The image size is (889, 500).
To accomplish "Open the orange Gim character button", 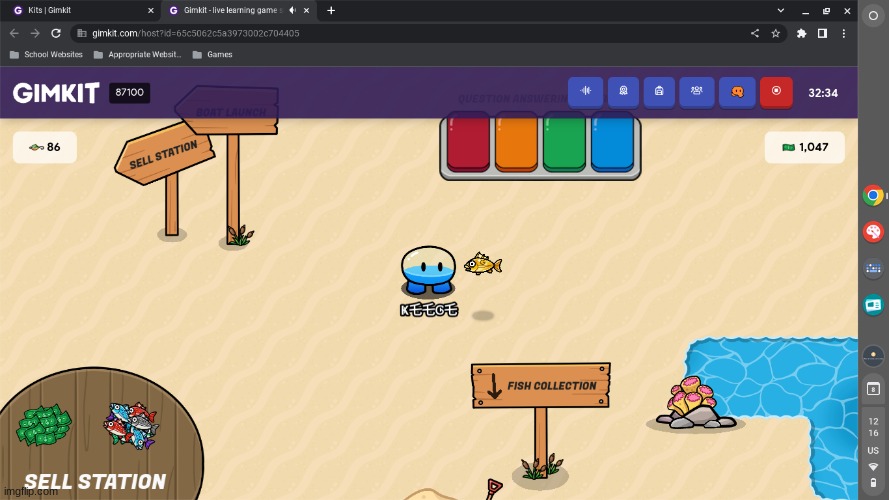I will [737, 92].
